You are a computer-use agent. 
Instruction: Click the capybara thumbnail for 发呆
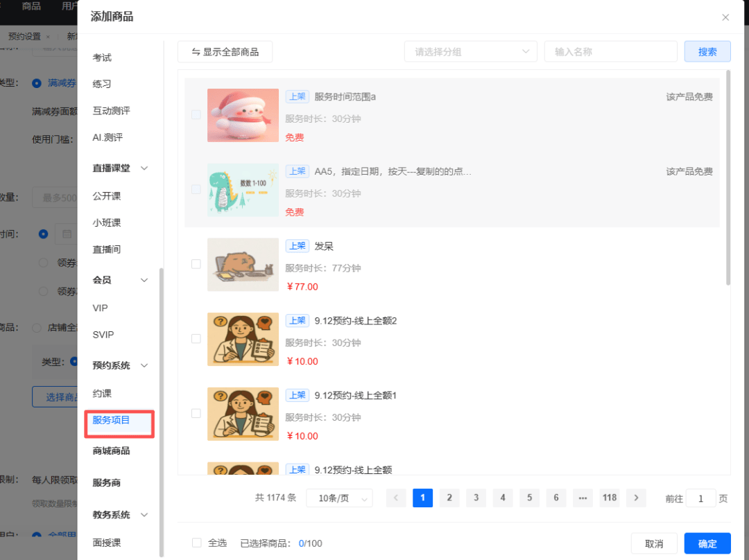(x=243, y=265)
